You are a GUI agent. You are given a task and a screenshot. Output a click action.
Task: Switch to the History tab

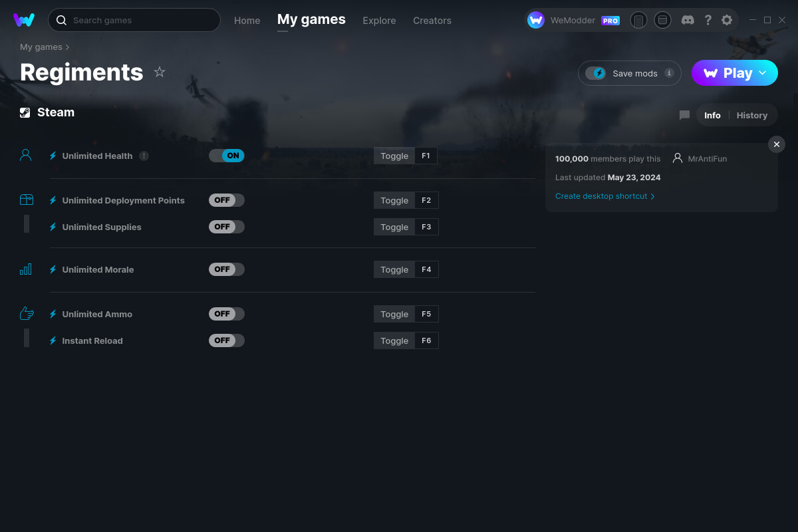pyautogui.click(x=751, y=115)
